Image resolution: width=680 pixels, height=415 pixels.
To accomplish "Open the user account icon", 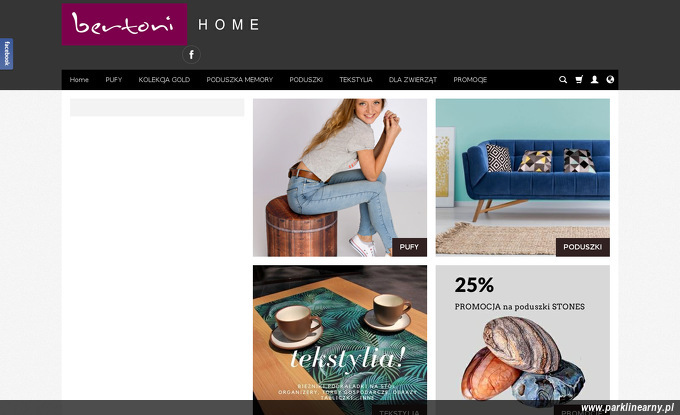I will tap(595, 79).
